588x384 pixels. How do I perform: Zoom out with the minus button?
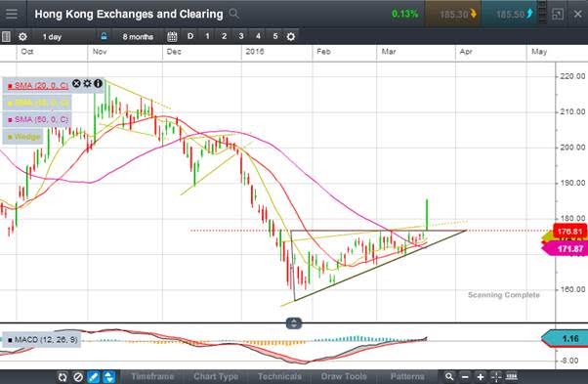click(x=465, y=376)
